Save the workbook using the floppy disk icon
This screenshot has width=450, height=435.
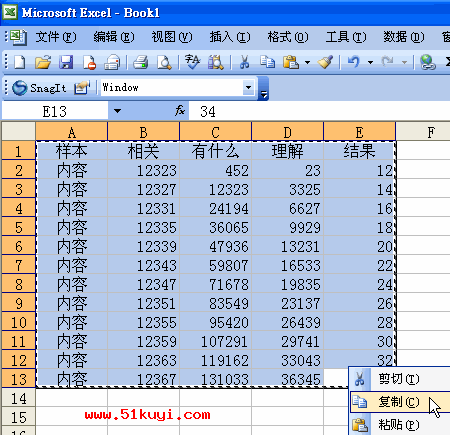pos(66,62)
